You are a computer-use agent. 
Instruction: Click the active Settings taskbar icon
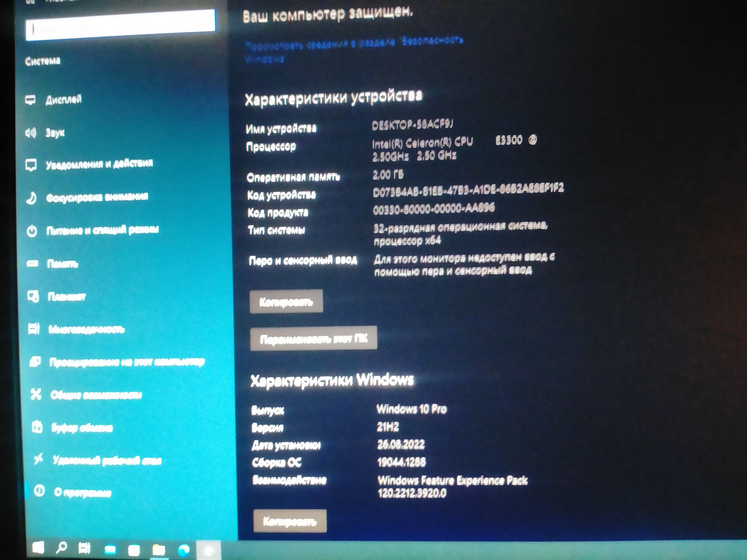(208, 550)
